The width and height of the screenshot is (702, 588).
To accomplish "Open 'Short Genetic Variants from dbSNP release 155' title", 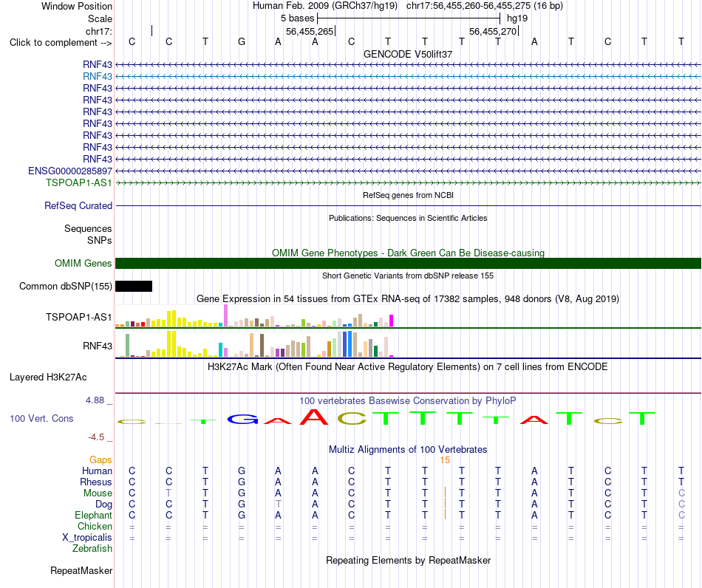I will (x=408, y=276).
